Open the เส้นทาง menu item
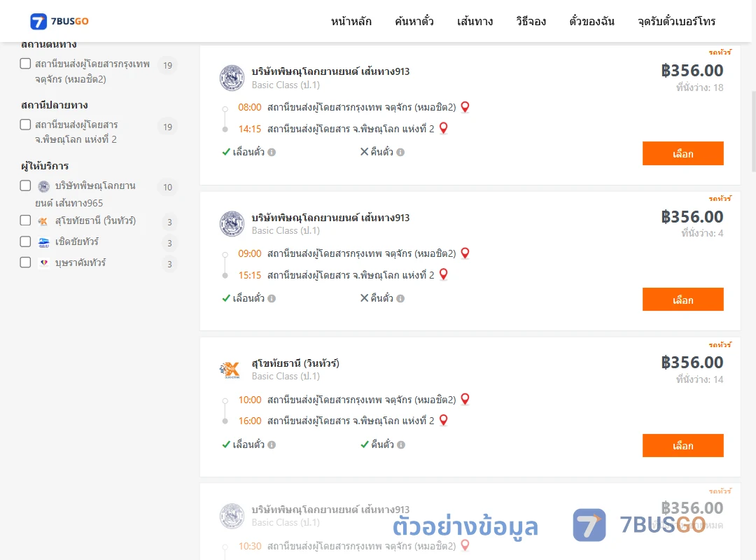756x560 pixels. pyautogui.click(x=475, y=21)
